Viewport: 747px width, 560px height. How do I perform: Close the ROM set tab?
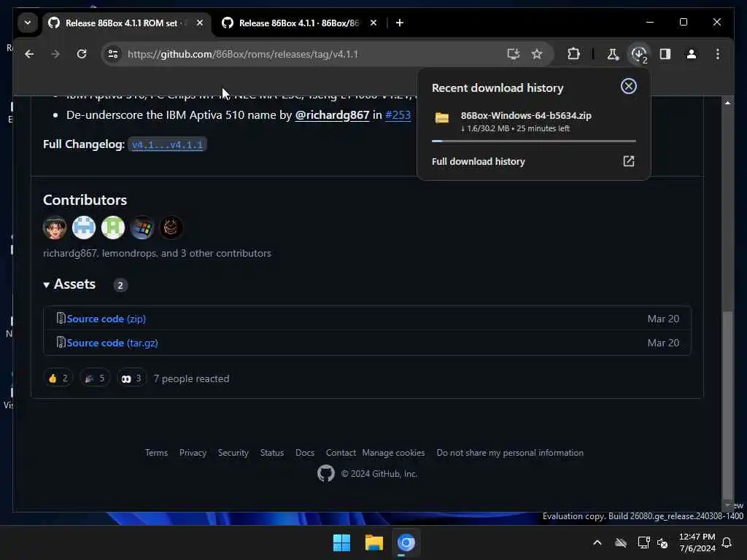200,23
